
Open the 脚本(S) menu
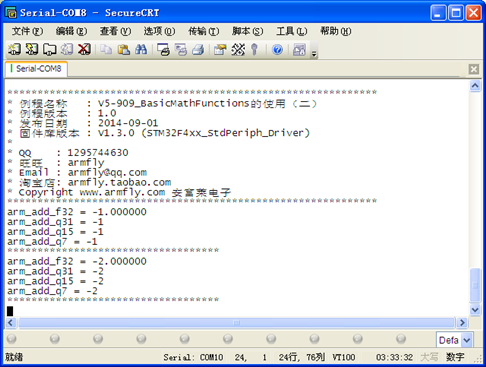(247, 31)
